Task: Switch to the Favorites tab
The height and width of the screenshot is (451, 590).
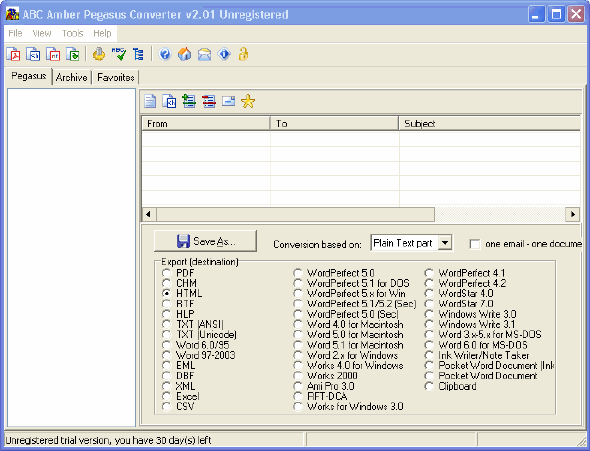Action: pos(116,77)
